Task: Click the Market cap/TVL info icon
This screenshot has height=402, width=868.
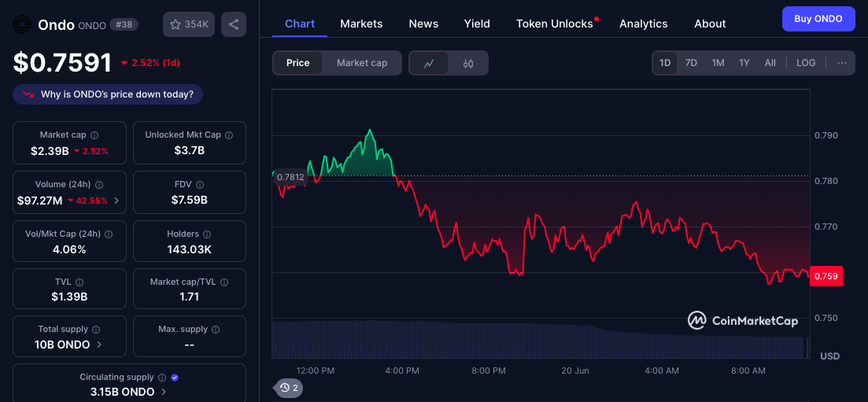Action: pyautogui.click(x=225, y=282)
